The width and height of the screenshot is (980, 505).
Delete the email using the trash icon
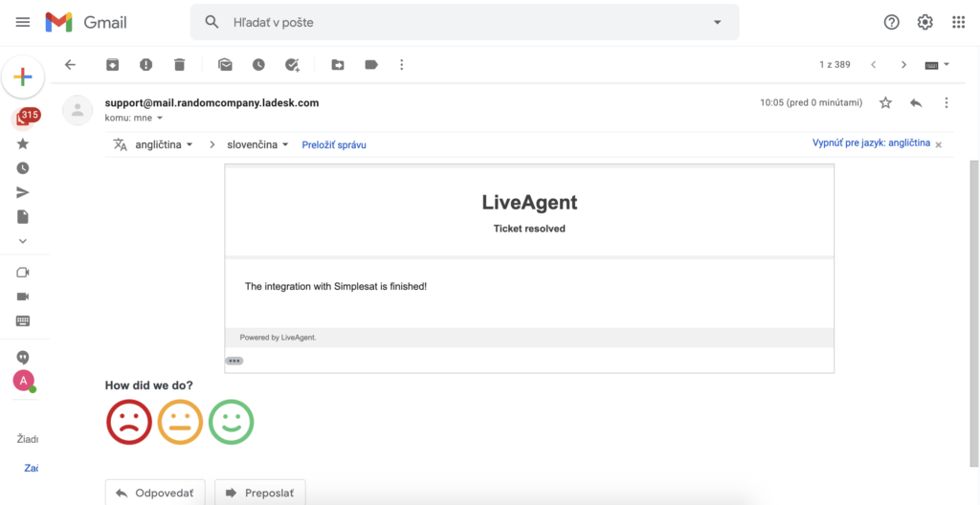click(179, 65)
